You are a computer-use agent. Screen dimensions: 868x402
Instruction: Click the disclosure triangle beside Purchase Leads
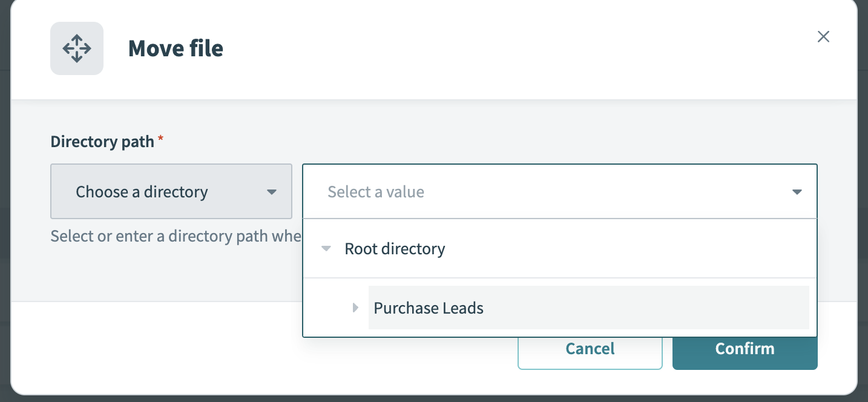(355, 308)
